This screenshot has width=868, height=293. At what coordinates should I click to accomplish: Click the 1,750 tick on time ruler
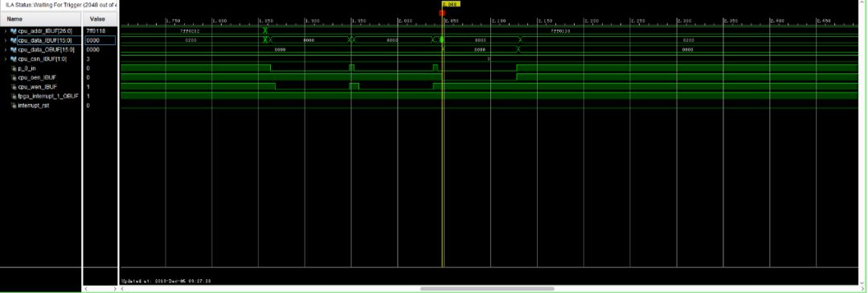pyautogui.click(x=174, y=21)
